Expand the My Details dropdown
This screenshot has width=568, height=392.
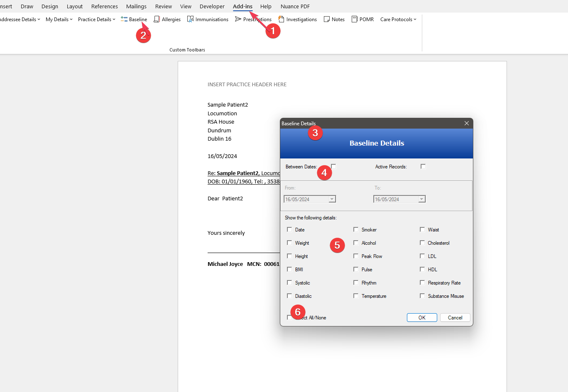click(x=59, y=19)
